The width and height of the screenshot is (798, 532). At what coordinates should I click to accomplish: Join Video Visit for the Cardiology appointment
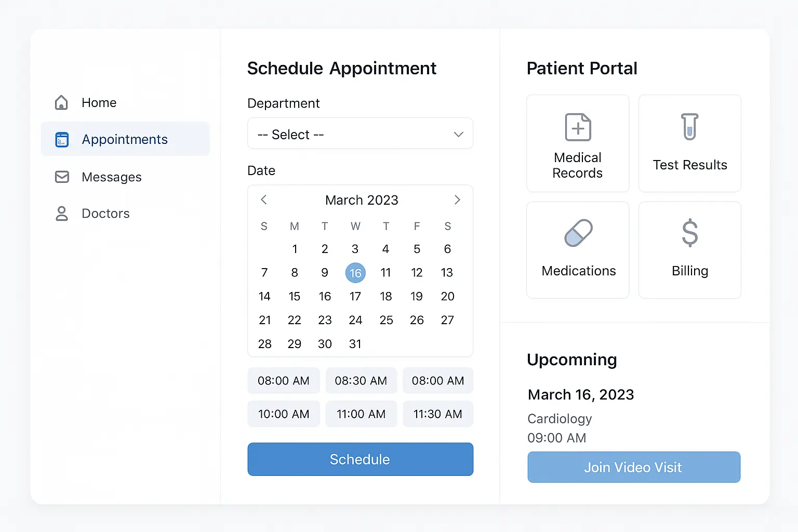coord(633,467)
